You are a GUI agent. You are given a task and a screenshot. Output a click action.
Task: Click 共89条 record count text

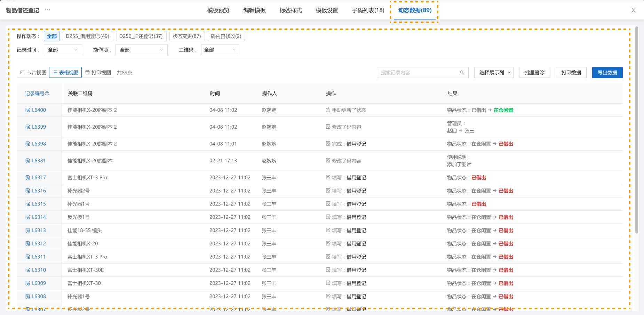click(x=125, y=73)
